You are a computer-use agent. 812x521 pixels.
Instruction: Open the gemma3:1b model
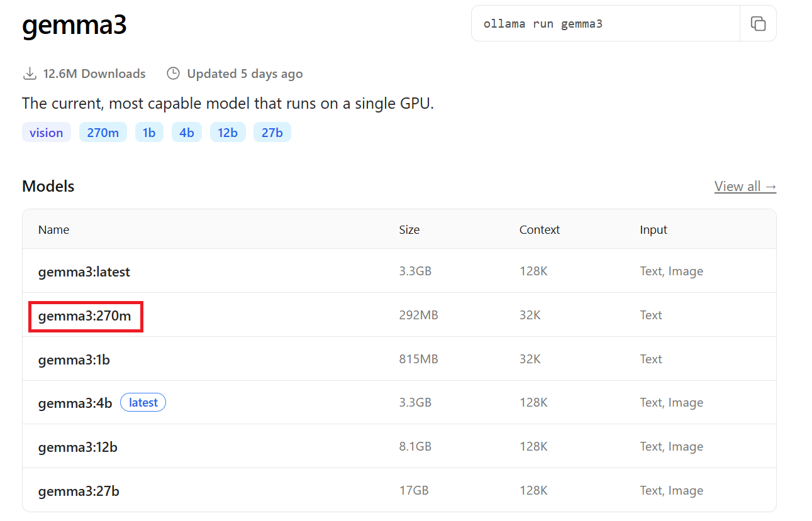pyautogui.click(x=74, y=359)
